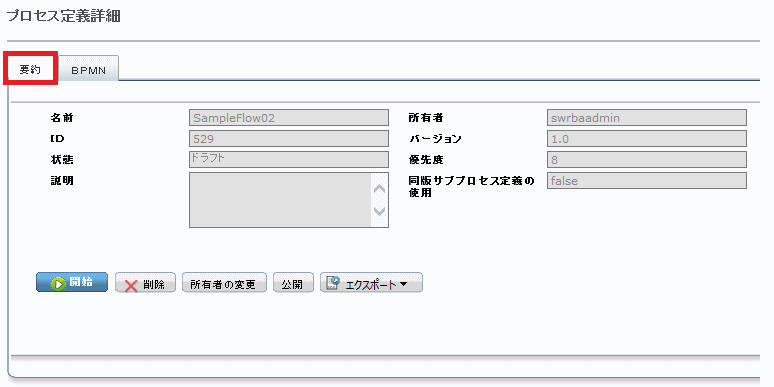Click the バージョン label
Image resolution: width=774 pixels, height=387 pixels.
click(435, 139)
